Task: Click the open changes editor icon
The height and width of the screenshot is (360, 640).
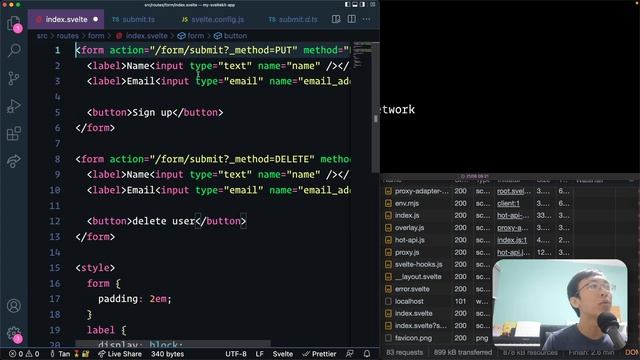Action: 336,19
